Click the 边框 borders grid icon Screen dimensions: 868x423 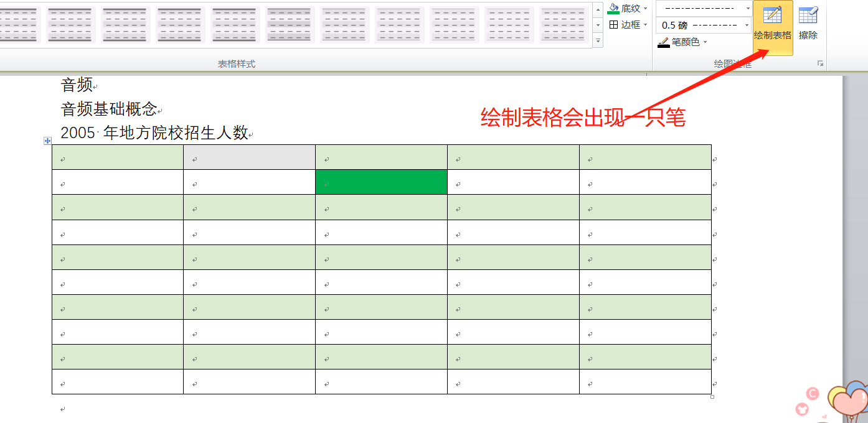[x=613, y=25]
